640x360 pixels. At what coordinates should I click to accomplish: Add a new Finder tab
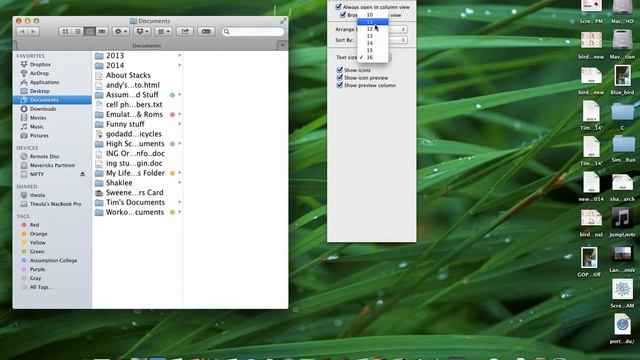pyautogui.click(x=282, y=45)
